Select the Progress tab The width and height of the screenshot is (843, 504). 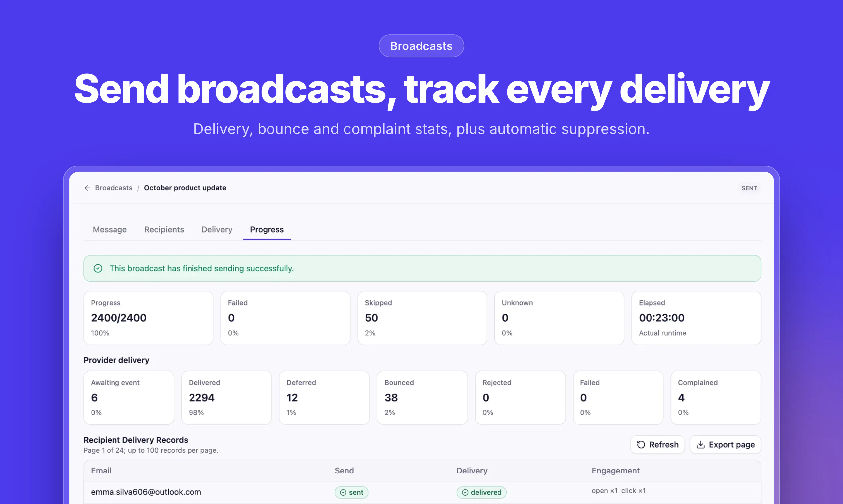pyautogui.click(x=267, y=229)
